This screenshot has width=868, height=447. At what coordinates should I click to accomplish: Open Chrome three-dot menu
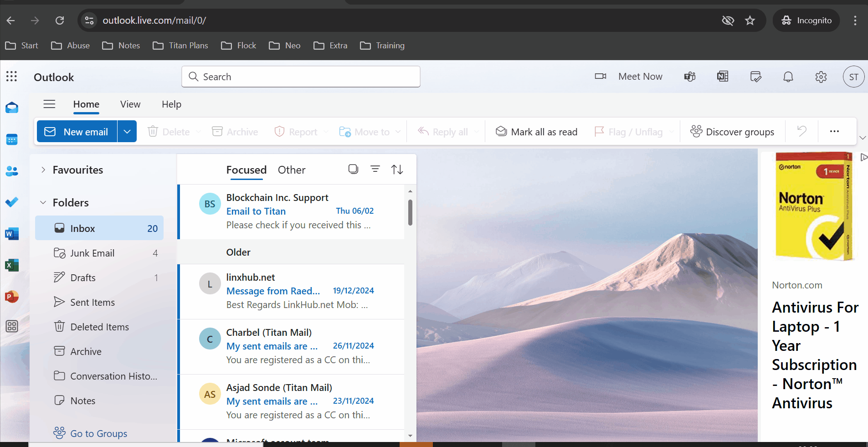pos(855,21)
